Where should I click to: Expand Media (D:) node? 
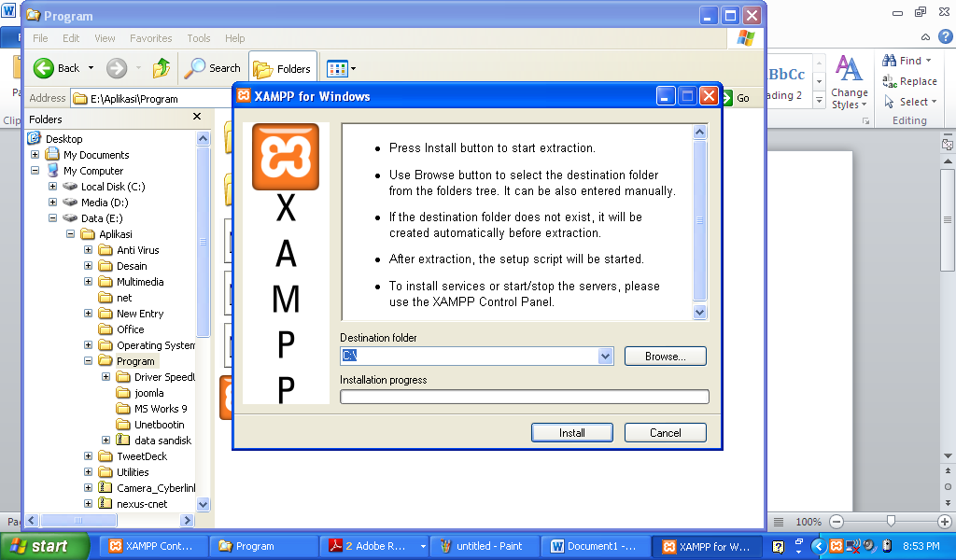(x=52, y=203)
